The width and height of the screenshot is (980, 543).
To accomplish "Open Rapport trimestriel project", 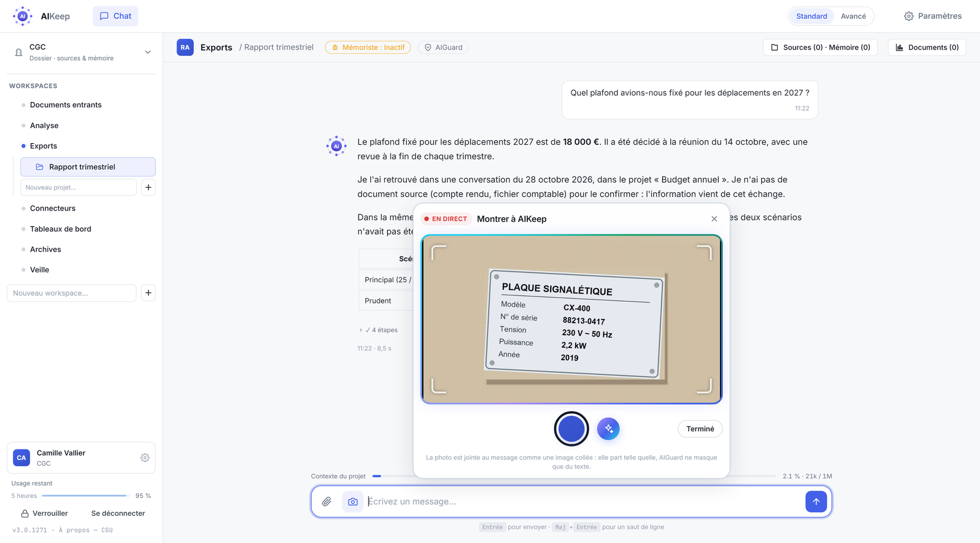I will pos(88,167).
